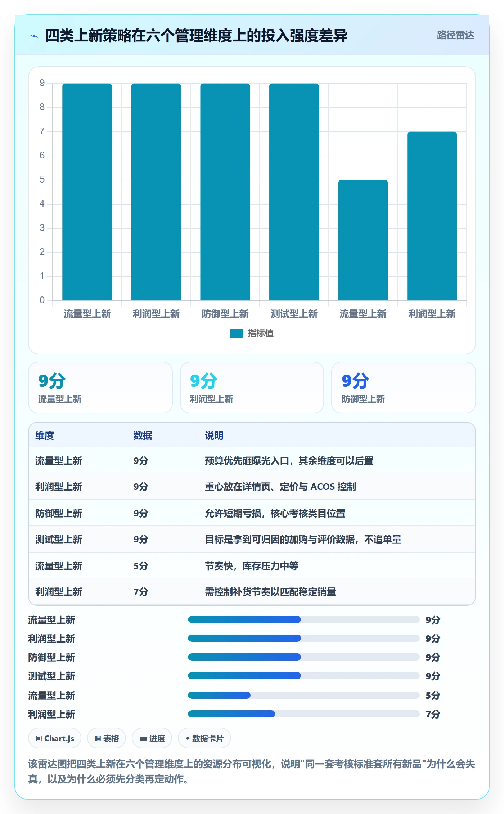Select the 数据卡片 chip
This screenshot has height=814, width=504.
point(204,738)
